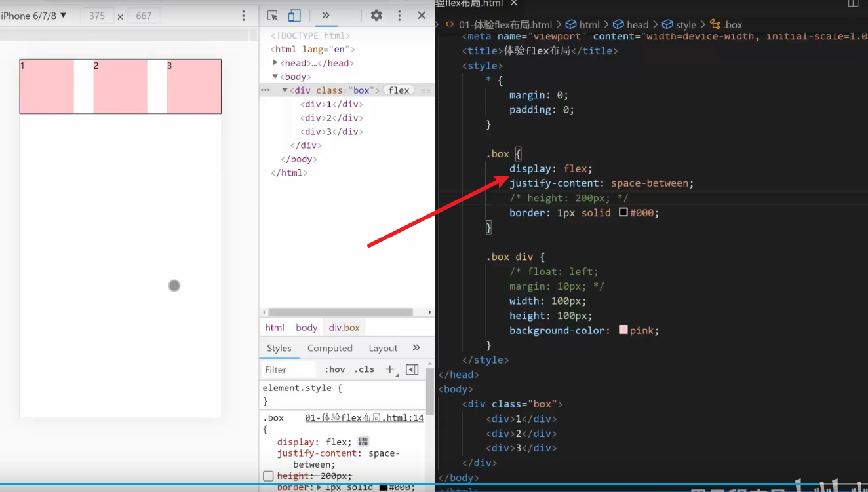Image resolution: width=868 pixels, height=492 pixels.
Task: Click the viewport height field showing 667
Action: [x=144, y=16]
